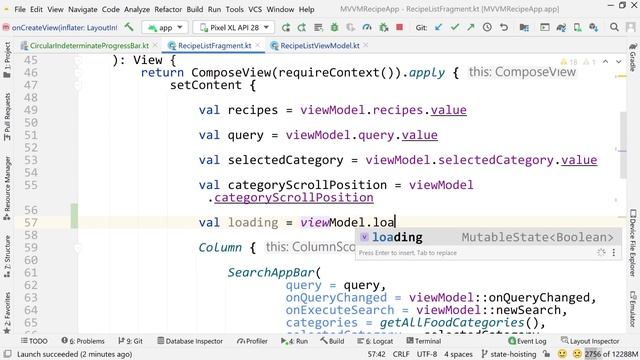The image size is (640, 360).
Task: Open the Refactor menu
Action: pyautogui.click(x=168, y=9)
